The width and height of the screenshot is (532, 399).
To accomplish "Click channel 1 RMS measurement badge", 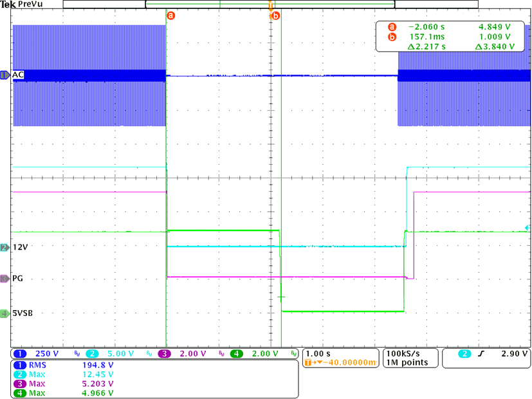I will click(x=20, y=365).
